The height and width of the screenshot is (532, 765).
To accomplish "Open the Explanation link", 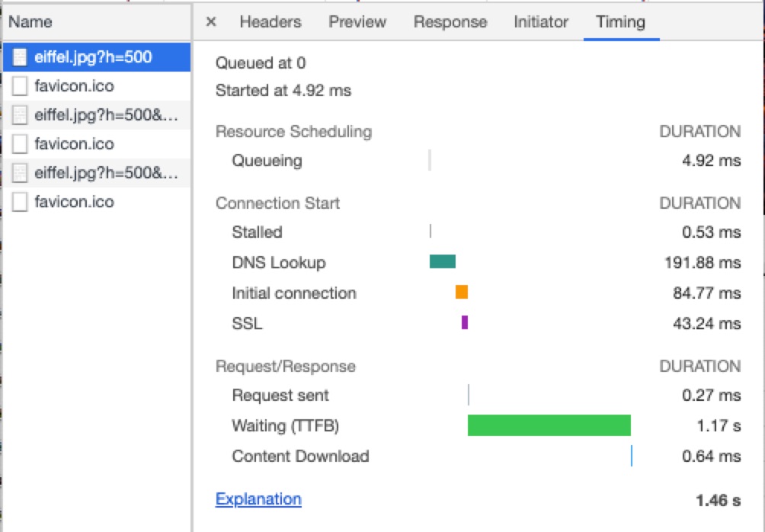I will point(258,499).
